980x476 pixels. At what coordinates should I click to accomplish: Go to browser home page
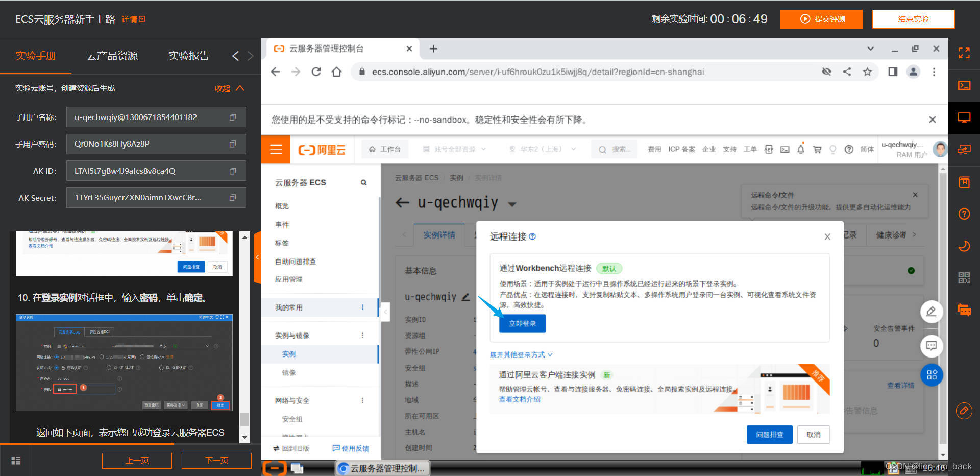[336, 72]
